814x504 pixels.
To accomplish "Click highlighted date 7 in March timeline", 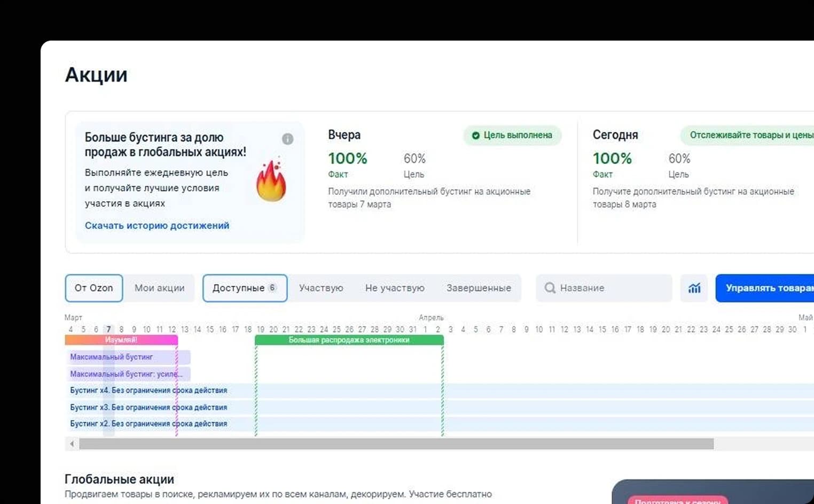I will pos(108,329).
